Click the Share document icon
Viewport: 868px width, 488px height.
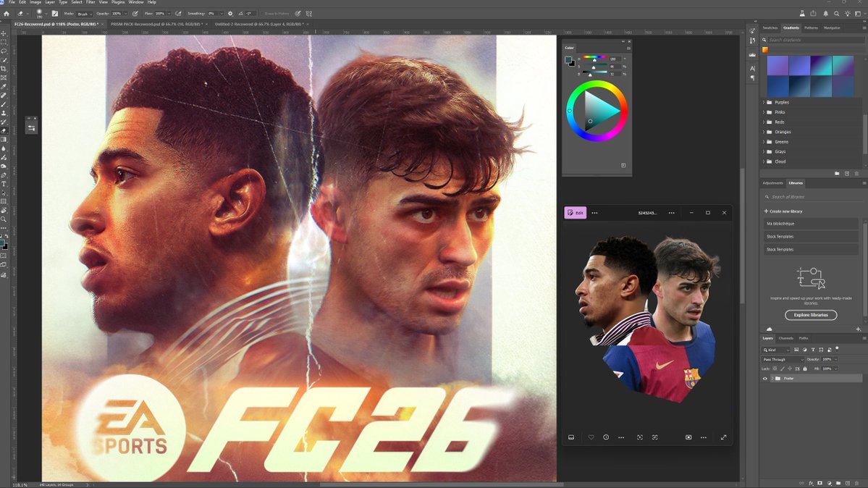(x=813, y=13)
